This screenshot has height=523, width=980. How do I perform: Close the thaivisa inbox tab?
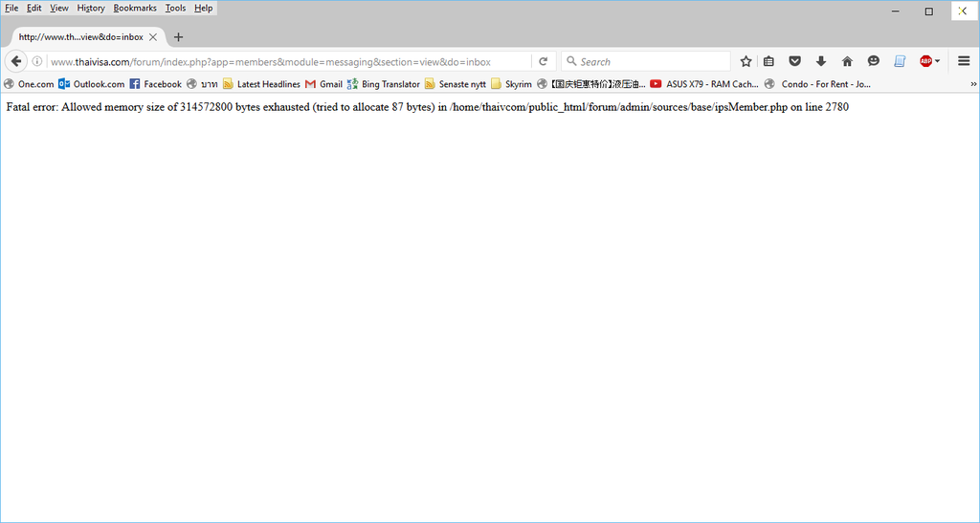point(153,37)
